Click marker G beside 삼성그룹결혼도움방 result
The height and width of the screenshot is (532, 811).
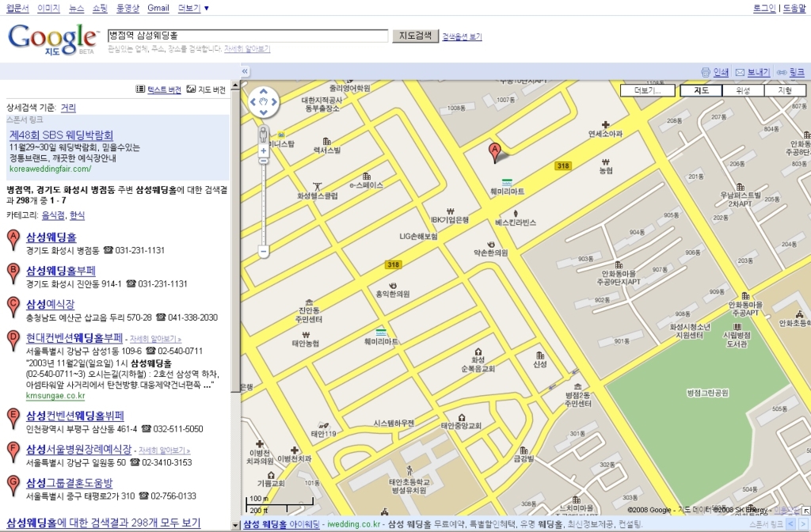pos(13,486)
